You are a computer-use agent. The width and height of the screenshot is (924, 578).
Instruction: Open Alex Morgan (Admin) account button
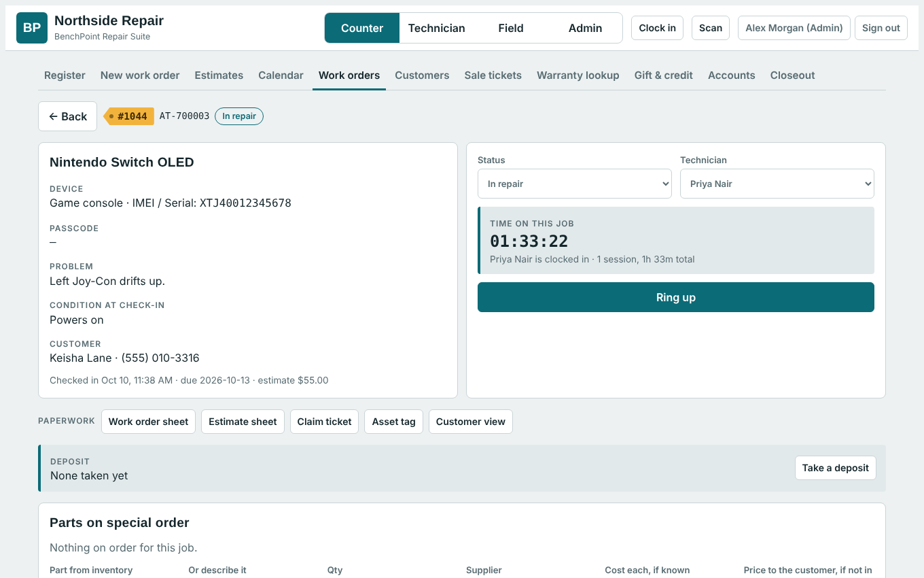coord(794,28)
